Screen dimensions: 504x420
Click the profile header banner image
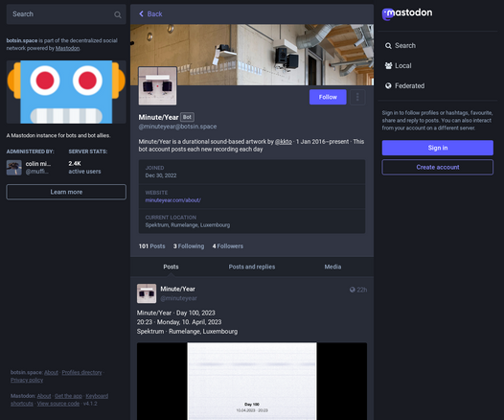click(252, 55)
